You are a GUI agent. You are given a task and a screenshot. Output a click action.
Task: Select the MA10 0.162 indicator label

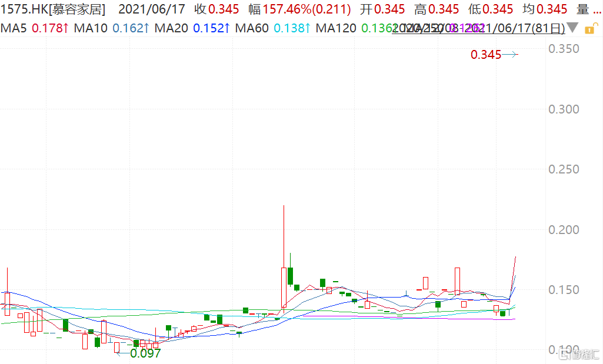pyautogui.click(x=112, y=28)
